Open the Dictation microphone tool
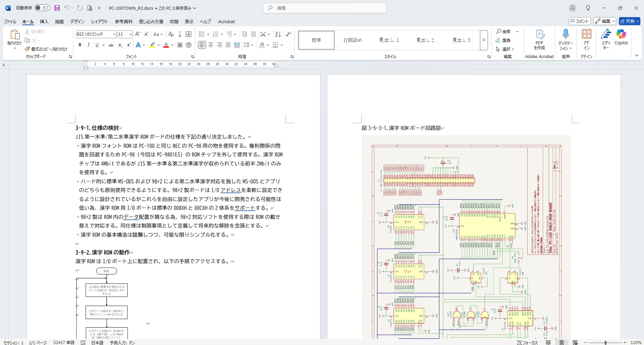Screen dimensions: 644x345 [x=566, y=40]
